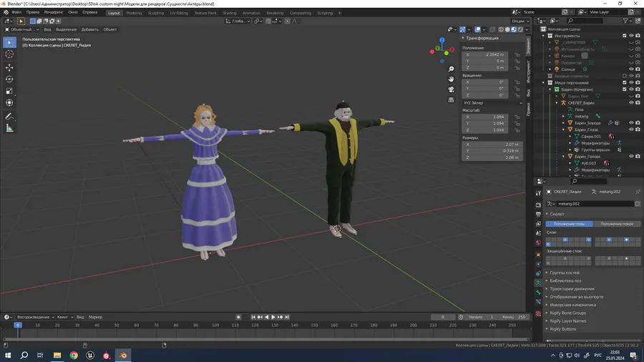This screenshot has width=644, height=362.
Task: Toggle render camera icon for Барин_Глаза
Action: point(638,129)
